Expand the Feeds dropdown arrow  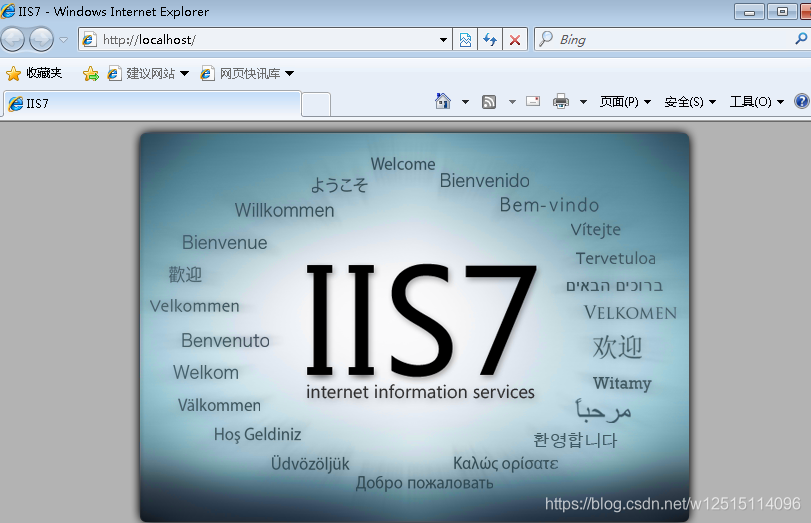tap(512, 102)
